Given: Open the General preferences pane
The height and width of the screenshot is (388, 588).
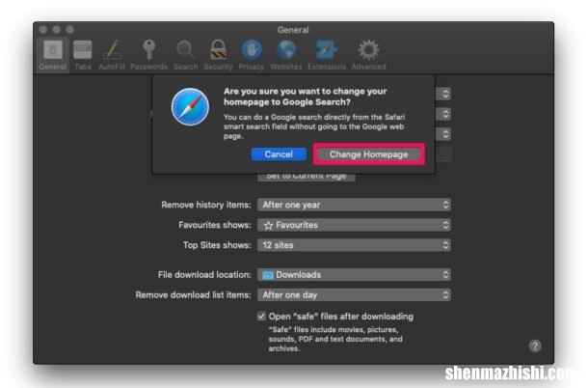Looking at the screenshot, I should [x=53, y=55].
